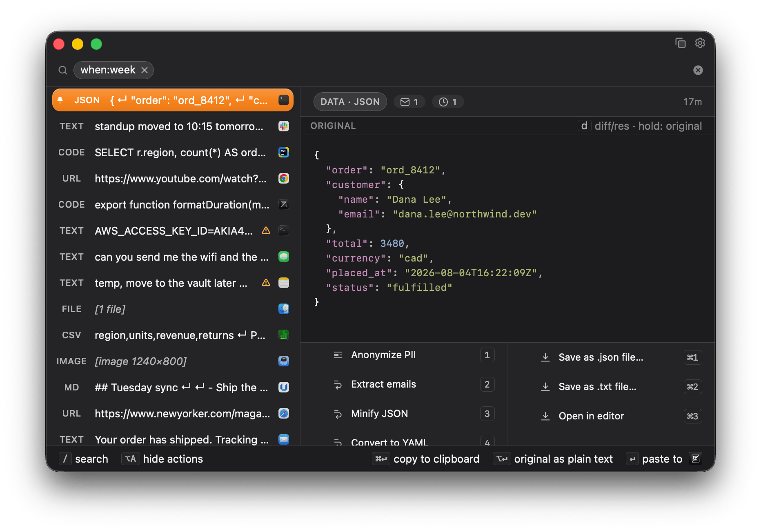Click the Notes icon on vault row
This screenshot has height=532, width=761.
(x=284, y=283)
